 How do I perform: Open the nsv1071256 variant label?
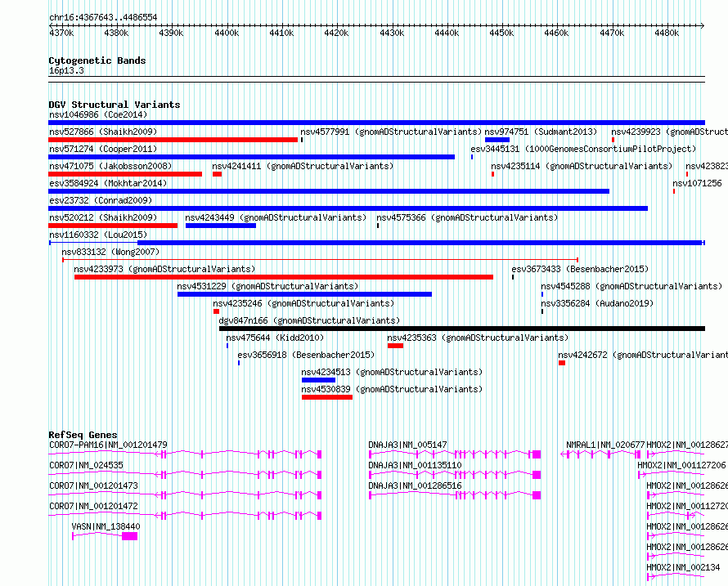[698, 183]
